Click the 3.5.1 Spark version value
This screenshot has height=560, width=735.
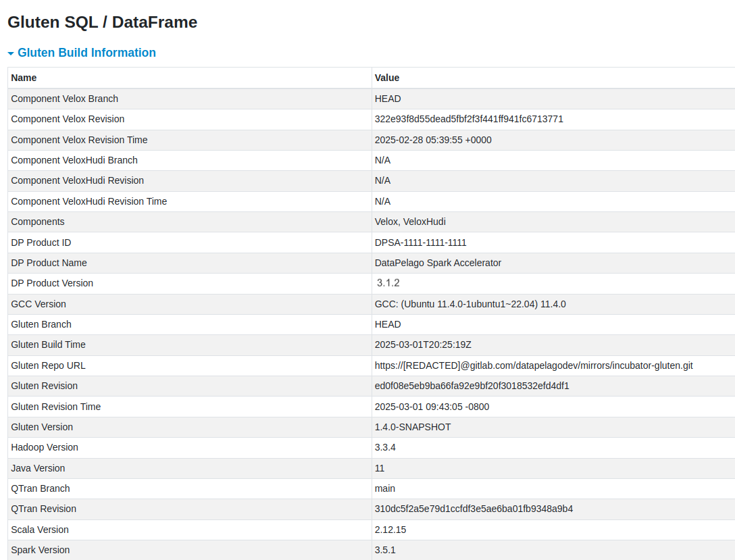pos(385,550)
